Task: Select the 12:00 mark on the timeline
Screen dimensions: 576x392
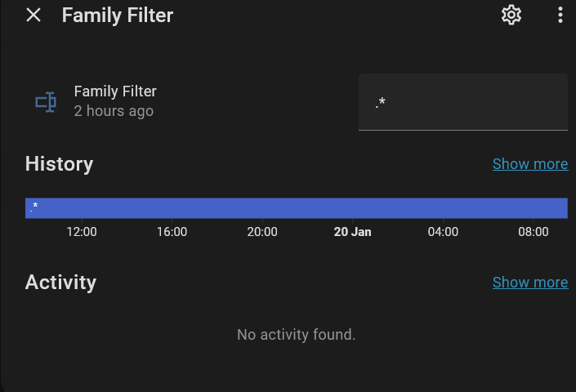Action: (x=82, y=232)
